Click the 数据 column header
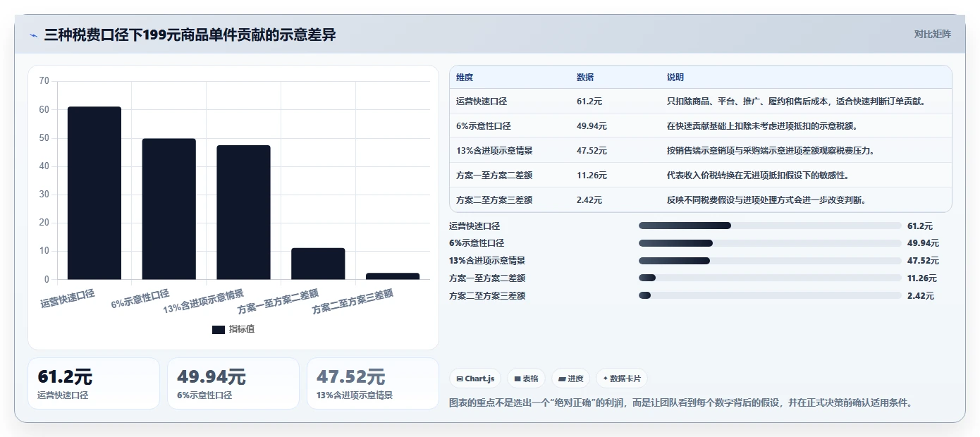Viewport: 980px width, 437px height. pyautogui.click(x=585, y=78)
